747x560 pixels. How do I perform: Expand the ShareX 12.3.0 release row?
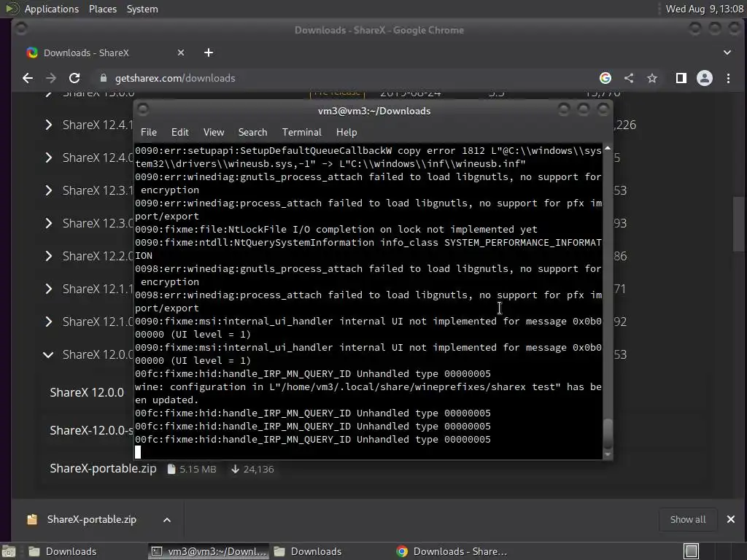49,223
